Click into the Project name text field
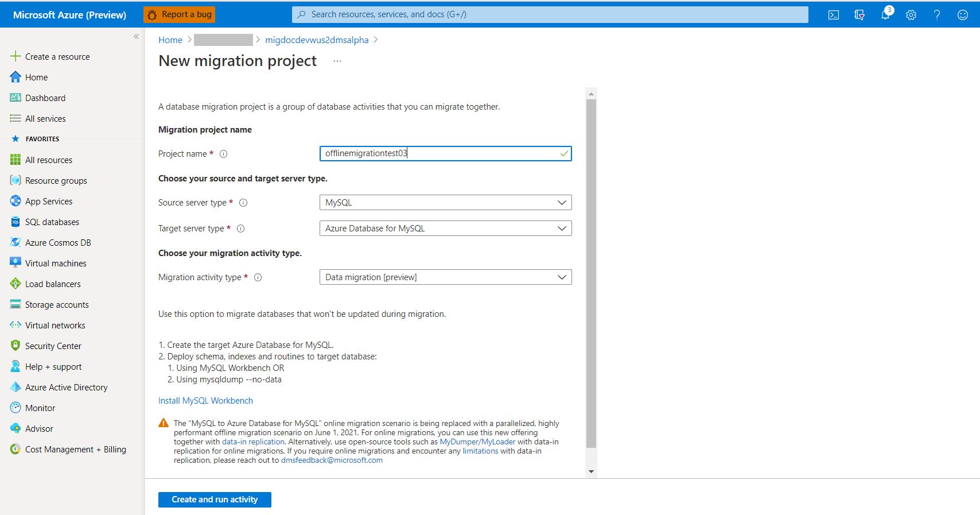 click(445, 153)
